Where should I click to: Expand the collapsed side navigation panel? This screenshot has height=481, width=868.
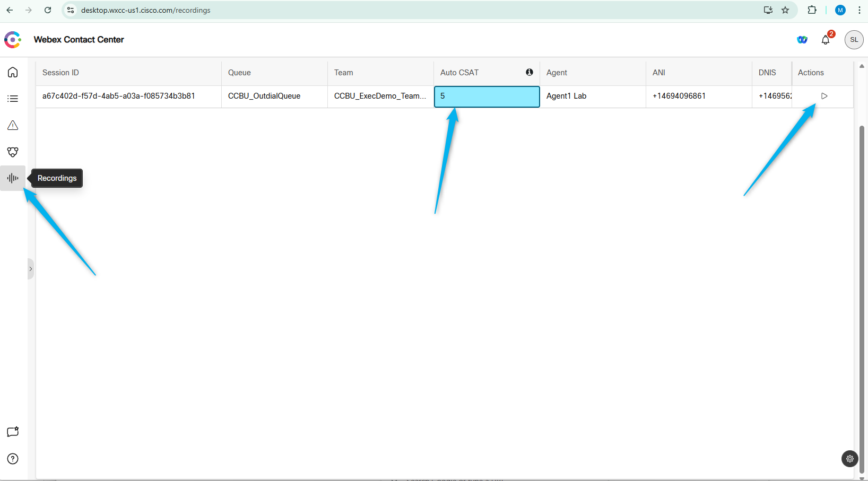pos(31,269)
